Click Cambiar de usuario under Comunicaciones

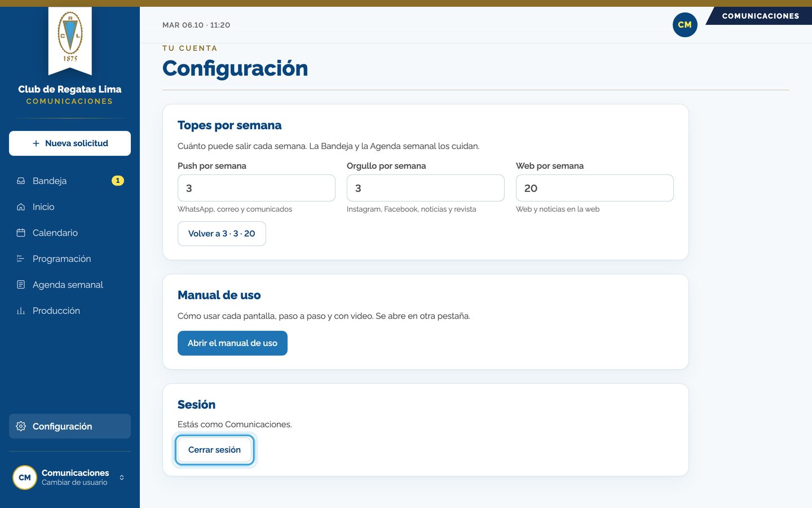74,483
